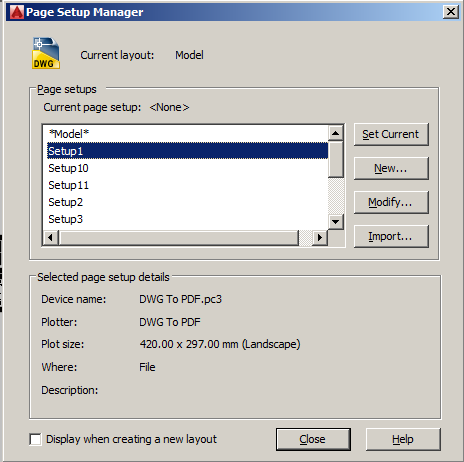Click the horizontal scrollbar thumb in list
The width and height of the screenshot is (464, 462).
pyautogui.click(x=179, y=237)
